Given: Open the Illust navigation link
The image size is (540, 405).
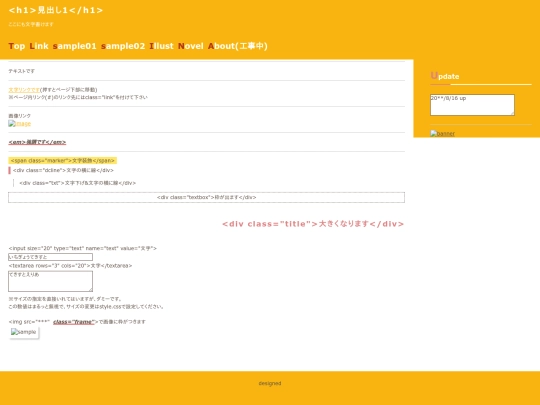Looking at the screenshot, I should (162, 46).
